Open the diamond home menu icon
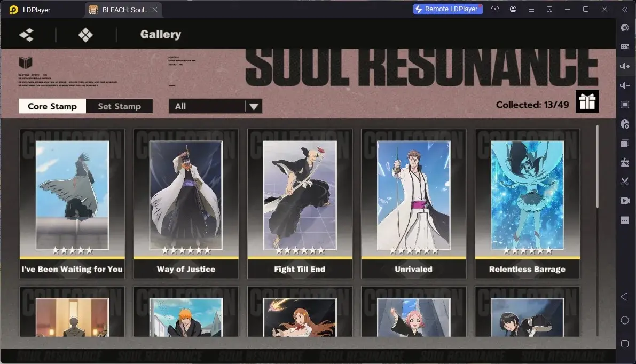636x364 pixels. (x=85, y=35)
